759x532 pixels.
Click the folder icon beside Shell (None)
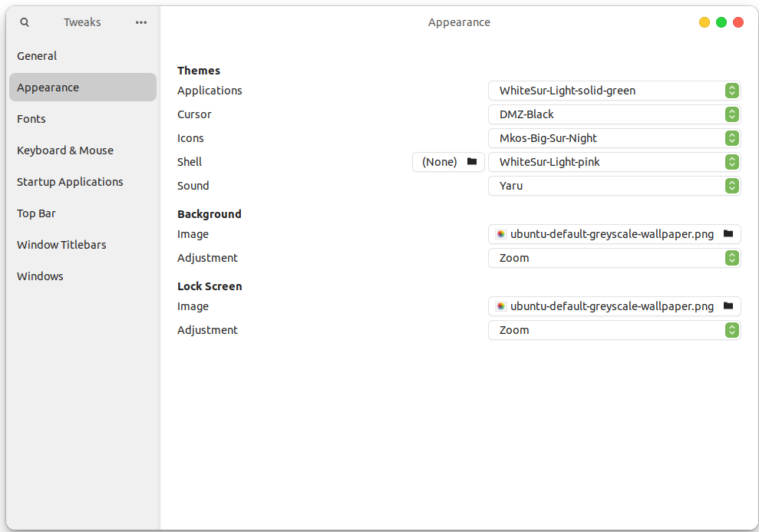pos(472,162)
